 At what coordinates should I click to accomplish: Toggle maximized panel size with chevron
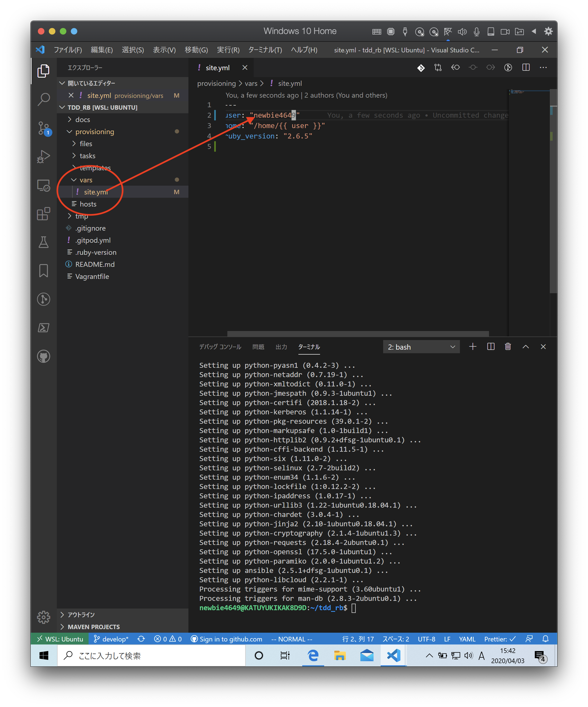click(525, 347)
